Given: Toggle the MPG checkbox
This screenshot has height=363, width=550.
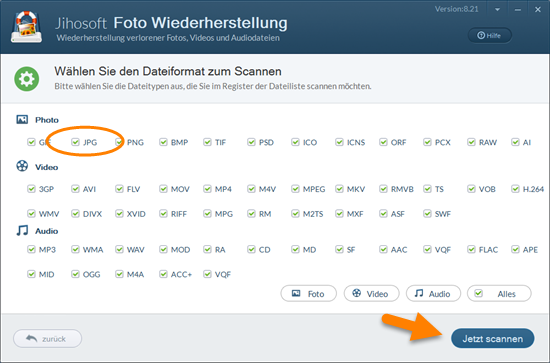Looking at the screenshot, I should [x=207, y=214].
